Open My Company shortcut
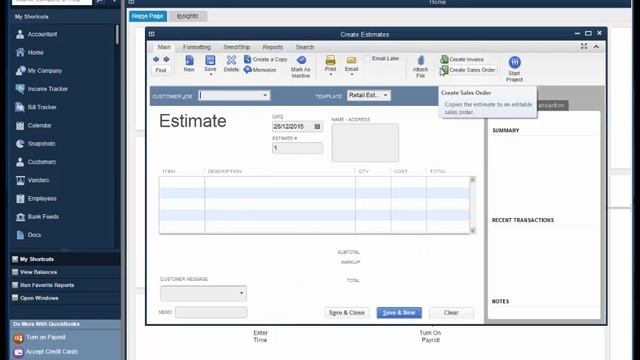 39,71
